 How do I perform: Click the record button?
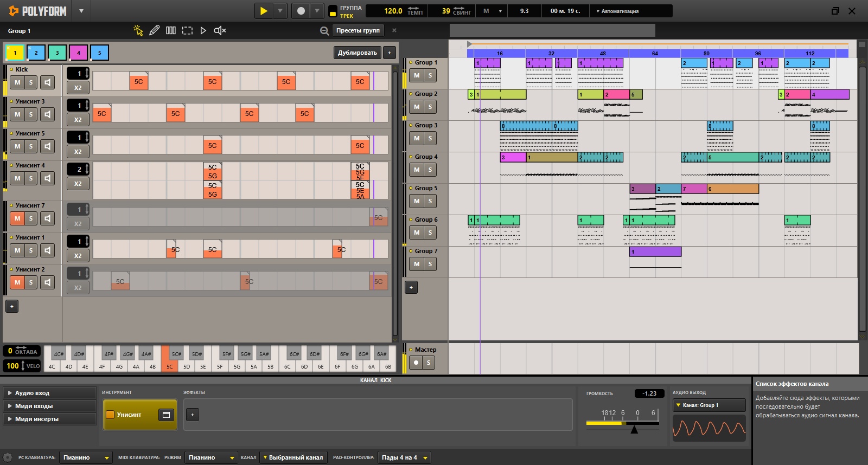[x=301, y=11]
